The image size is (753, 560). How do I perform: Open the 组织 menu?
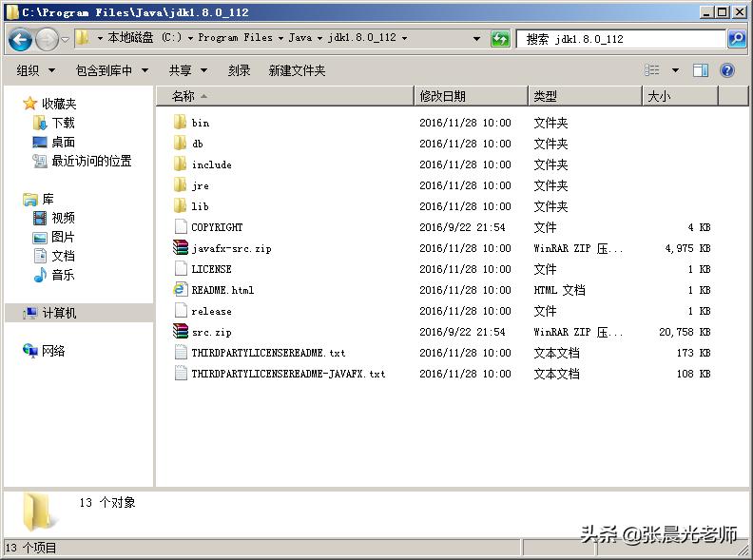tap(35, 70)
